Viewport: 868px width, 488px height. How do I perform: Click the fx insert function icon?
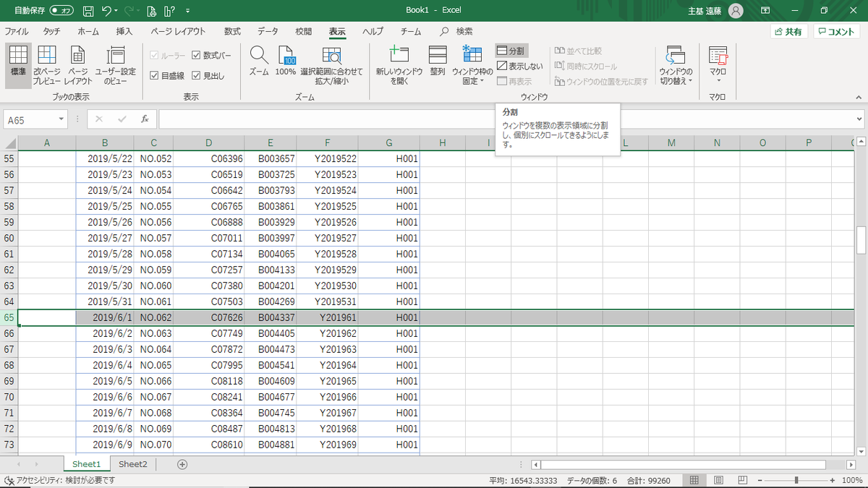click(145, 119)
